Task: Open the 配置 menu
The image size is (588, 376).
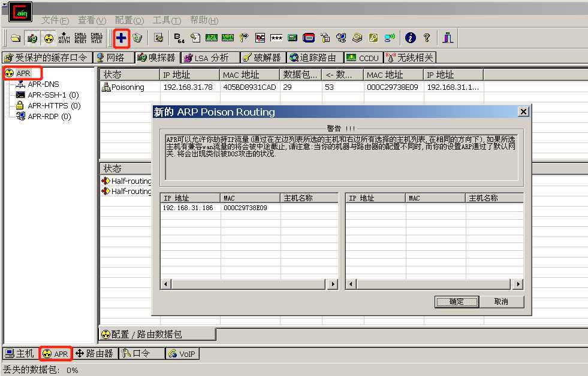Action: 129,20
